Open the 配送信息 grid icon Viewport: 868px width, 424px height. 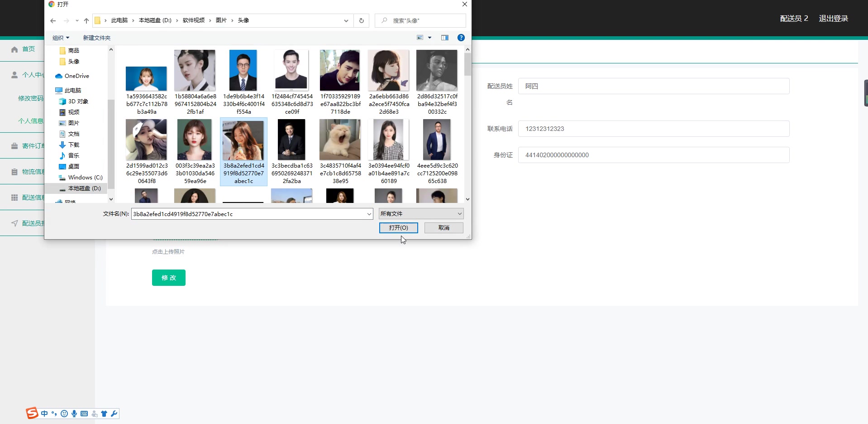pyautogui.click(x=14, y=197)
